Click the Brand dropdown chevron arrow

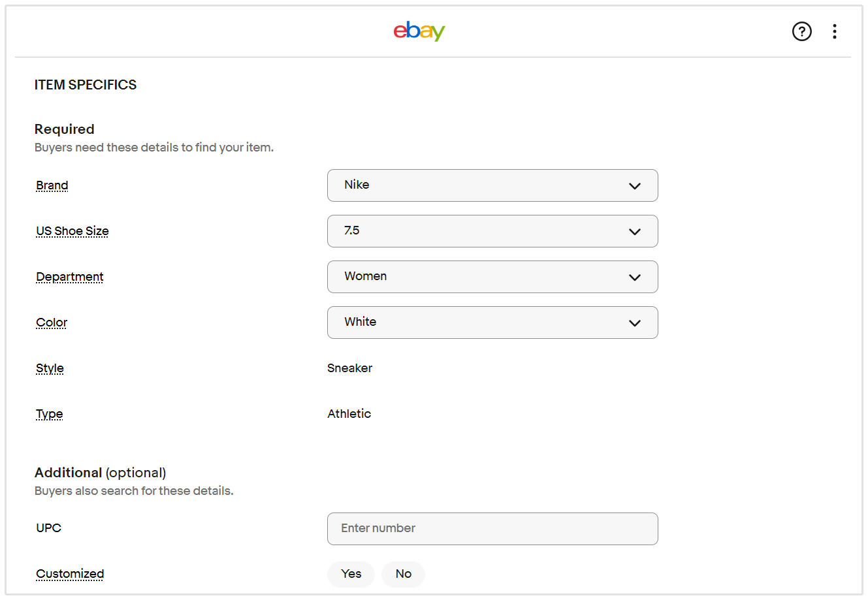[x=634, y=186]
